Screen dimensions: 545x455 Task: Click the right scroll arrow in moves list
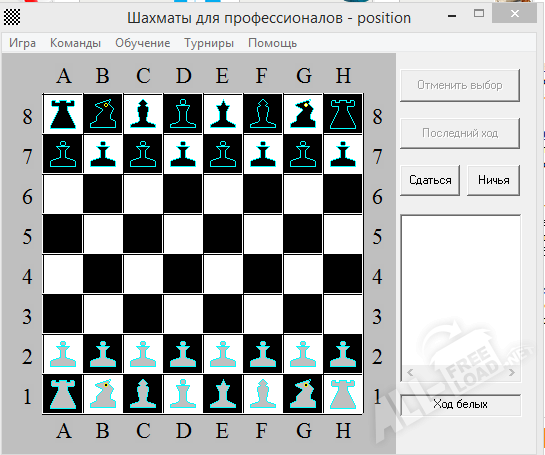pos(512,373)
